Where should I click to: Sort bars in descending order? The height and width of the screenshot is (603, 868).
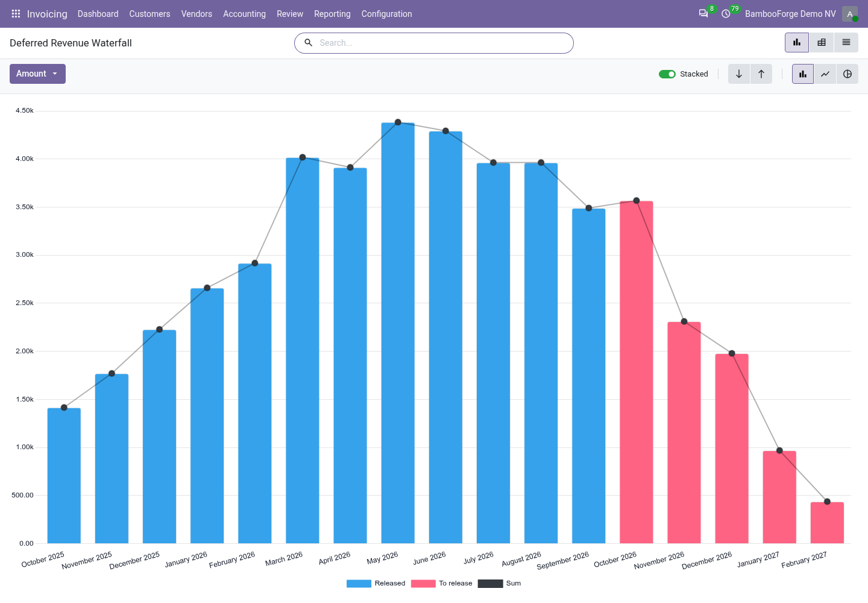[739, 74]
